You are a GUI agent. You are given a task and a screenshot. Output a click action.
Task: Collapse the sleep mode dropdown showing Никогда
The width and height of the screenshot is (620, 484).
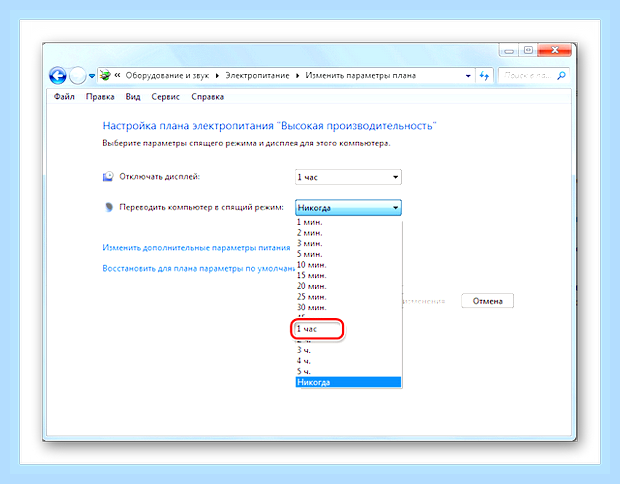click(348, 208)
